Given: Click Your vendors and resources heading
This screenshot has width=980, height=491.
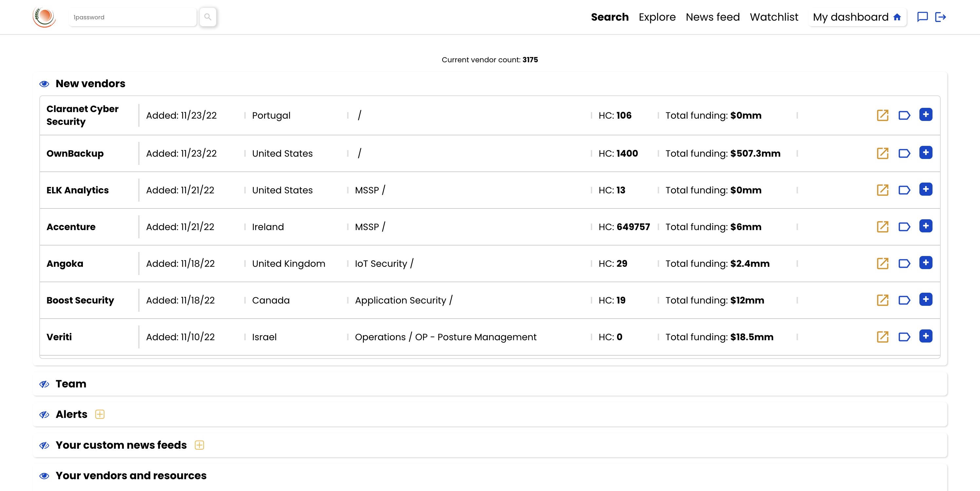Looking at the screenshot, I should pos(131,475).
